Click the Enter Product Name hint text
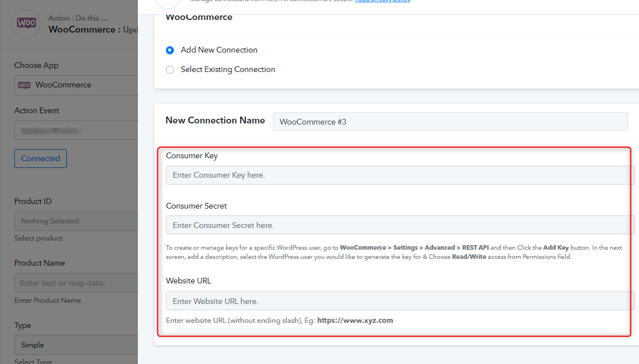Screen dimensions: 639x364 [x=47, y=301]
